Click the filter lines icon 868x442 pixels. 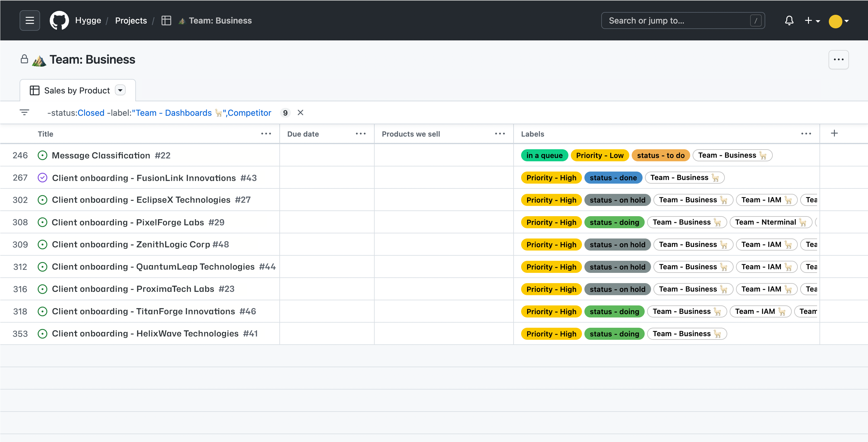click(24, 112)
